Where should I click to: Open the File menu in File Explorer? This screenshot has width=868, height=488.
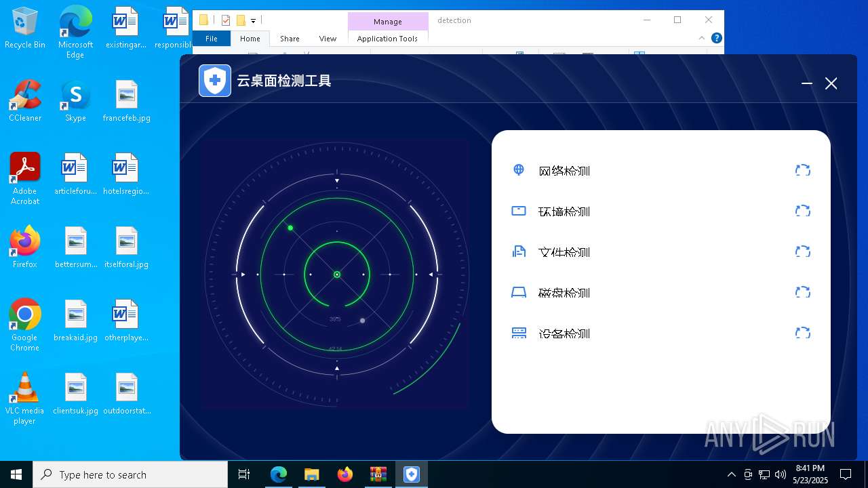click(x=212, y=39)
